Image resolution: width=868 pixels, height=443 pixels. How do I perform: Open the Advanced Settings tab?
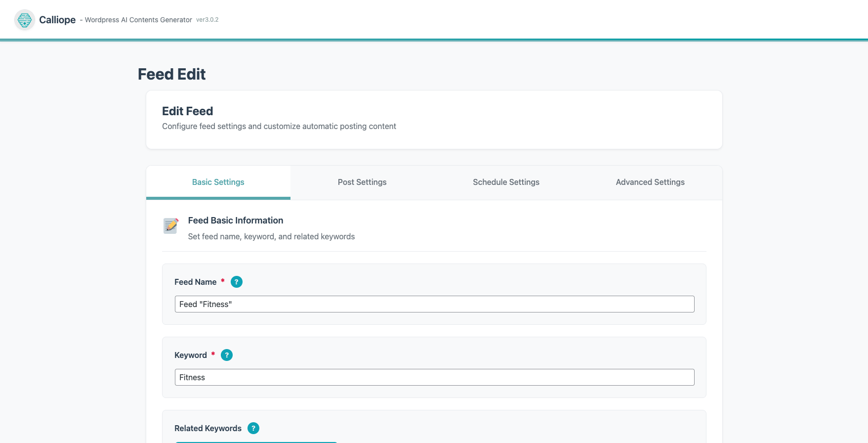650,182
